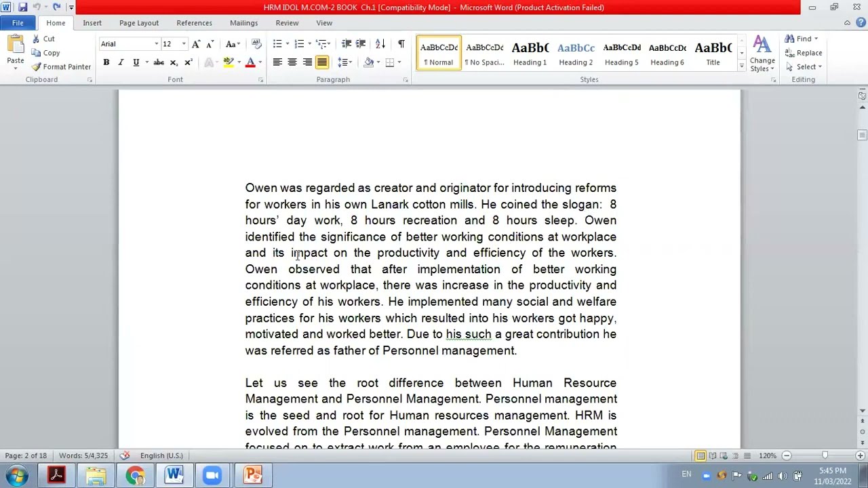The width and height of the screenshot is (868, 488).
Task: Apply Heading 2 style
Action: click(x=576, y=53)
